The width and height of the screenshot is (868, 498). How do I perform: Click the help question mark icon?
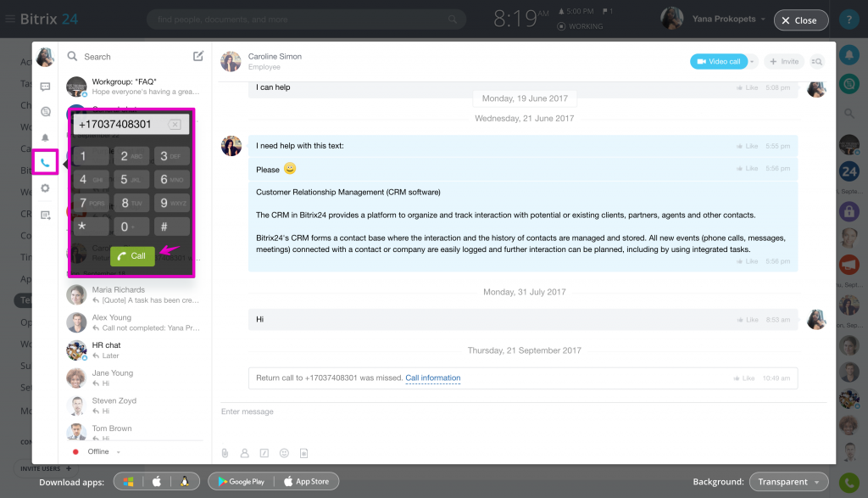pos(849,20)
